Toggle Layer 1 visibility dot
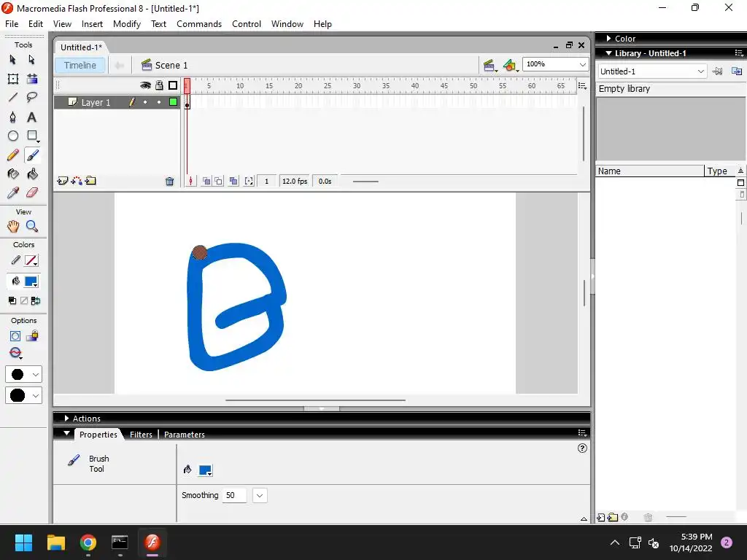This screenshot has height=560, width=747. [145, 102]
